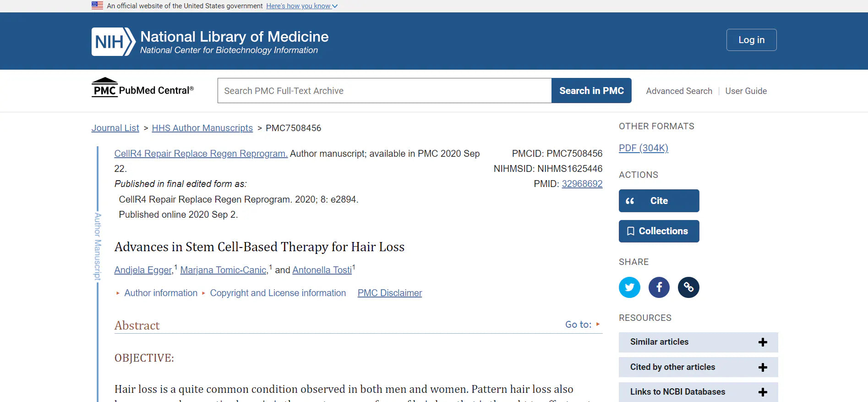Screen dimensions: 868x402
Task: Expand Author information disclosure
Action: (160, 293)
